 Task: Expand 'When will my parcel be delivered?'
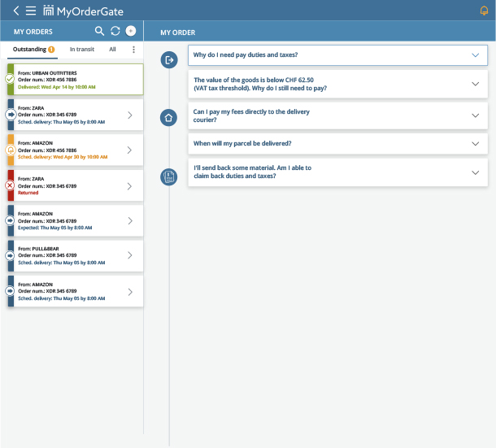coord(337,143)
